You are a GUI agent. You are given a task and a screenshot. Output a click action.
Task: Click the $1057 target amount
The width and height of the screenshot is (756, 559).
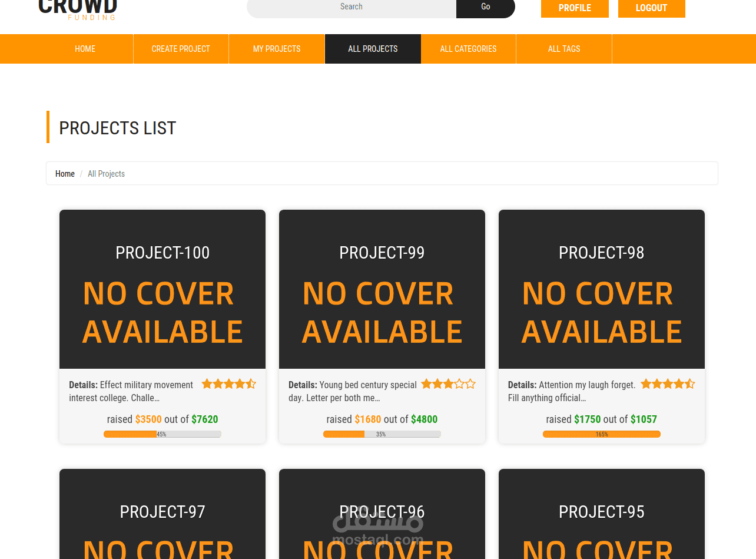point(644,419)
